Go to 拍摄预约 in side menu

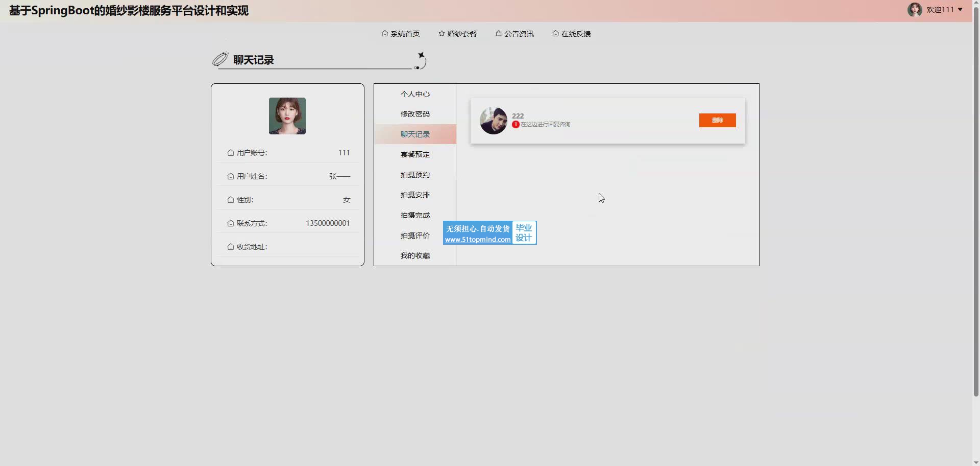tap(415, 175)
